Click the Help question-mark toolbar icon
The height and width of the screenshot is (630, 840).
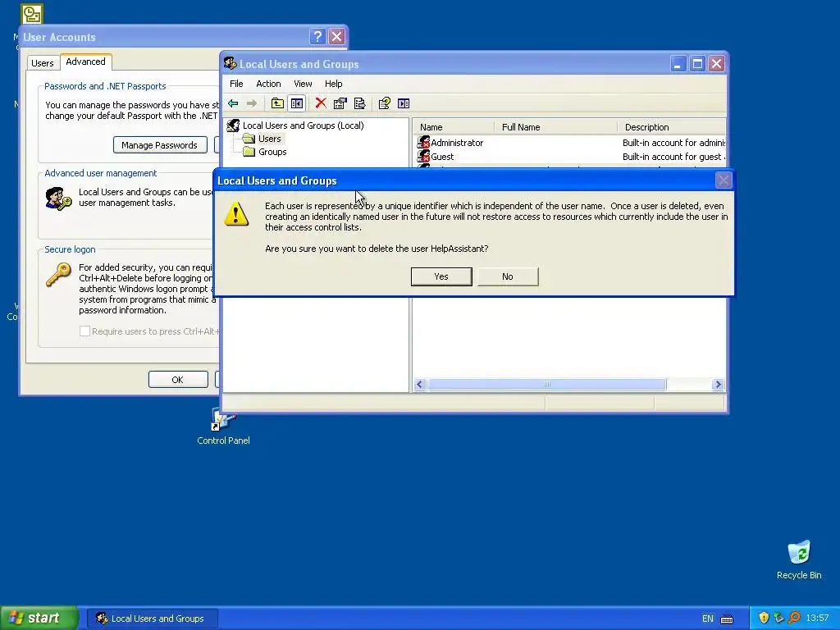pos(384,103)
